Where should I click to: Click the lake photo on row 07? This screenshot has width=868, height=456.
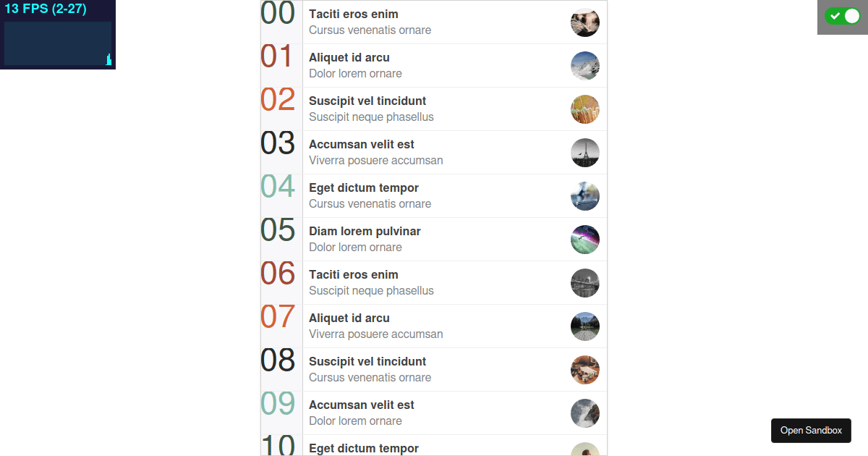584,326
